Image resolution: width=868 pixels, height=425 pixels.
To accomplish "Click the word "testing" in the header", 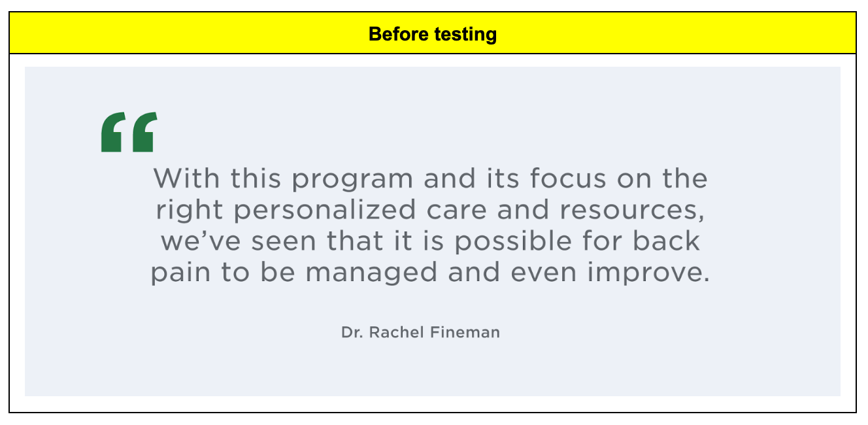I will (463, 34).
